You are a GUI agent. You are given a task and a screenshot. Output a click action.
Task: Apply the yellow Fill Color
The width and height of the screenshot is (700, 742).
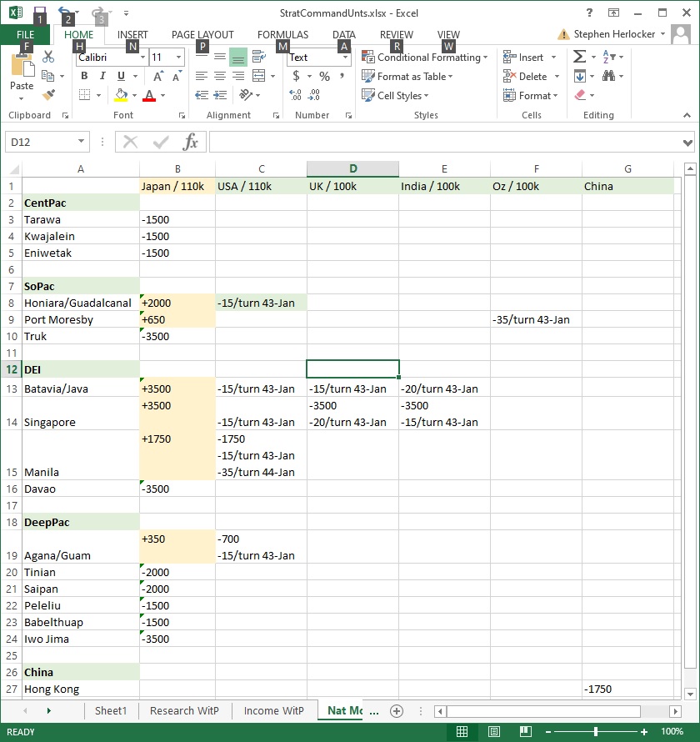pos(121,95)
